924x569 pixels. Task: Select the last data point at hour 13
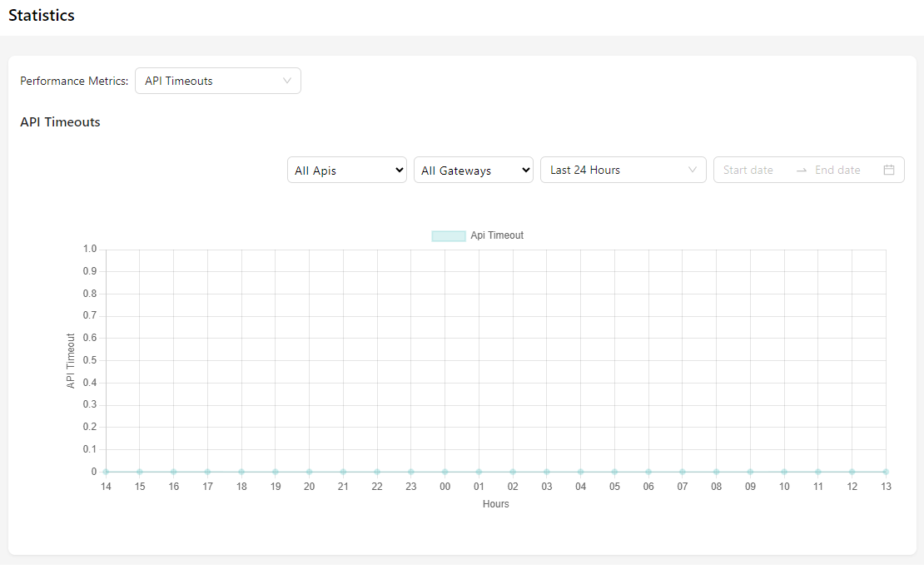pos(886,472)
